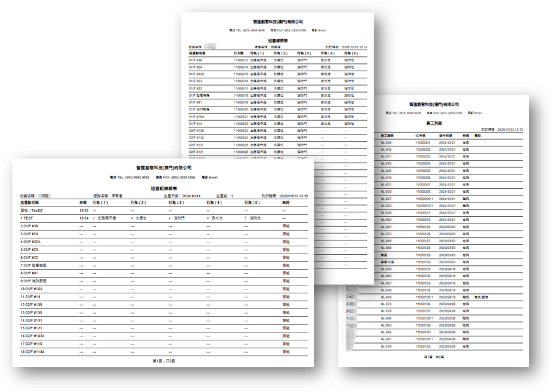Select time "18:54" on the 1 TEST row
554x392 pixels.
84,218
